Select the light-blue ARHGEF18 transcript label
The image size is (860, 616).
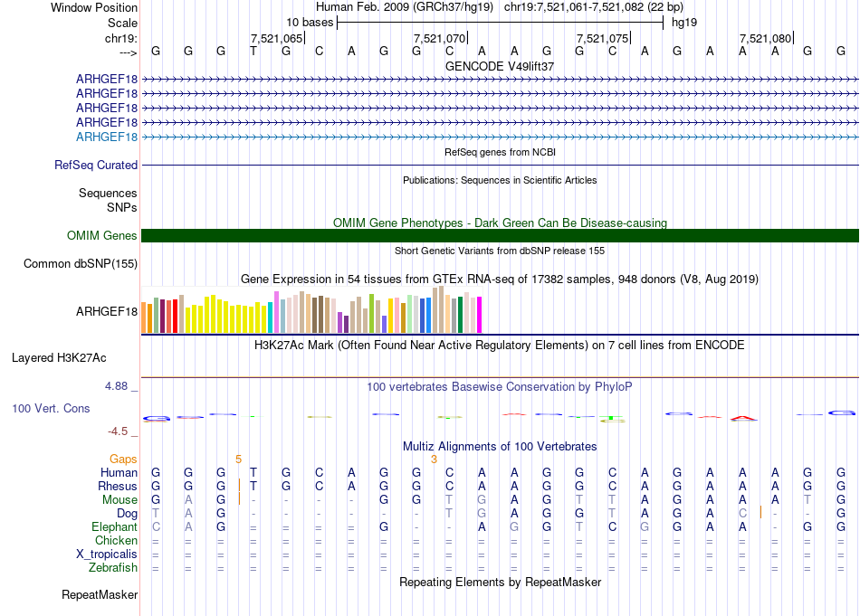[x=107, y=137]
